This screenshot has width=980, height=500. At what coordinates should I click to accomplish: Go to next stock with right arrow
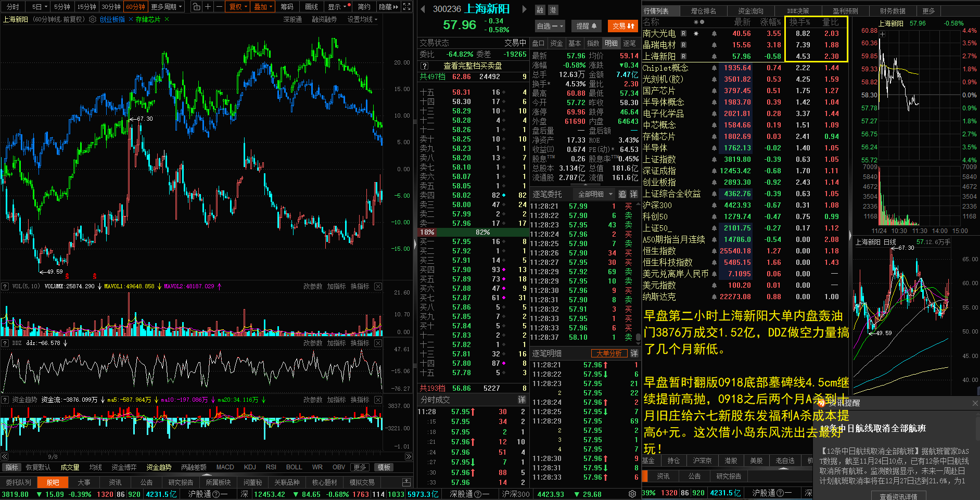pyautogui.click(x=524, y=9)
